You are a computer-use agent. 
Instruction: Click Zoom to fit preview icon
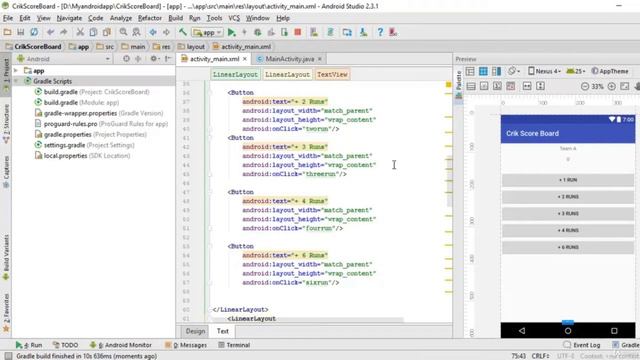tap(625, 86)
